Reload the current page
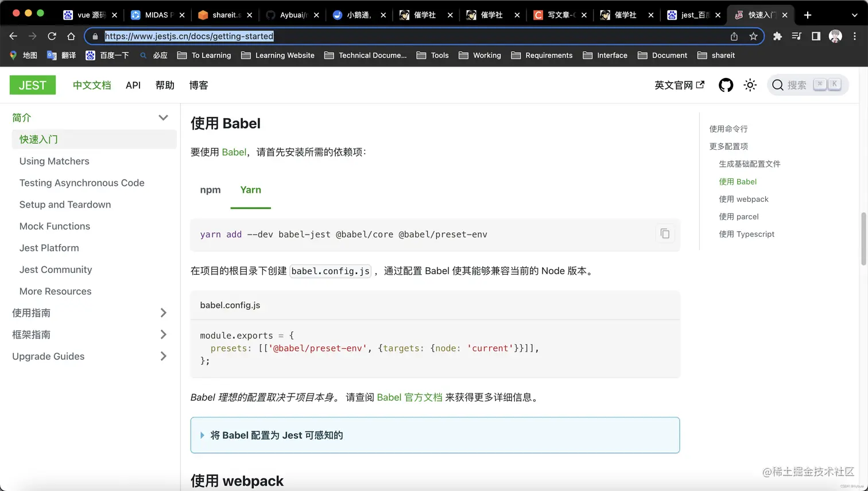868x491 pixels. 52,36
